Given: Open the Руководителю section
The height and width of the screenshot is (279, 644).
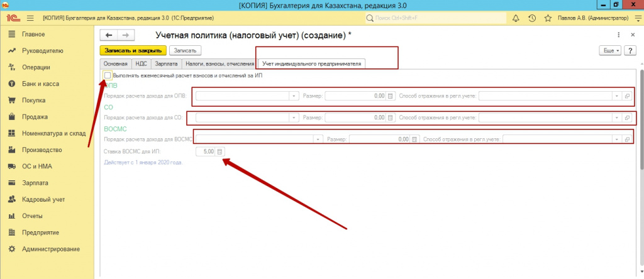Looking at the screenshot, I should 43,51.
